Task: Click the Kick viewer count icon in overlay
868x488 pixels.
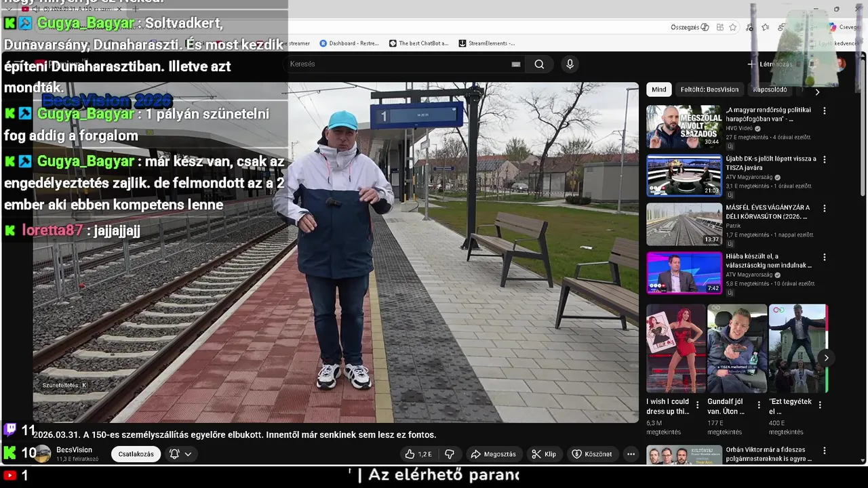Action: 10,453
